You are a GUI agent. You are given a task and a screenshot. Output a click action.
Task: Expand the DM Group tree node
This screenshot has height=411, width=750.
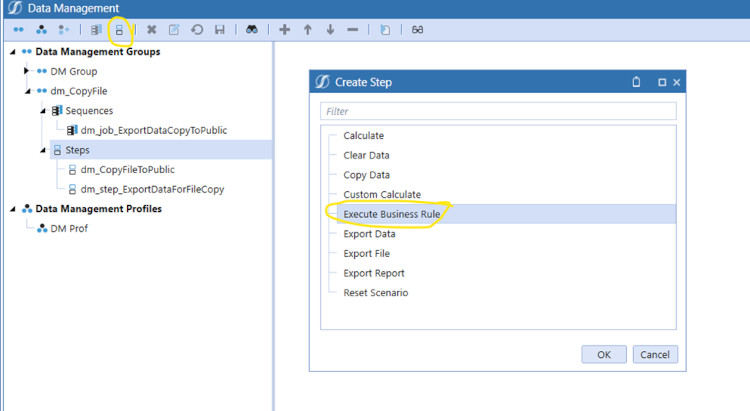pos(27,71)
